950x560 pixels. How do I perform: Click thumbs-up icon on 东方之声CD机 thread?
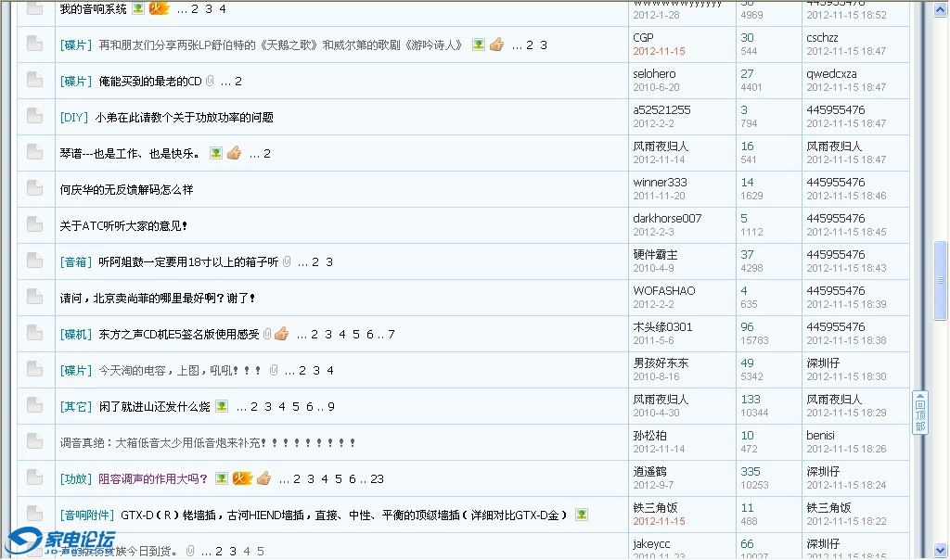281,334
